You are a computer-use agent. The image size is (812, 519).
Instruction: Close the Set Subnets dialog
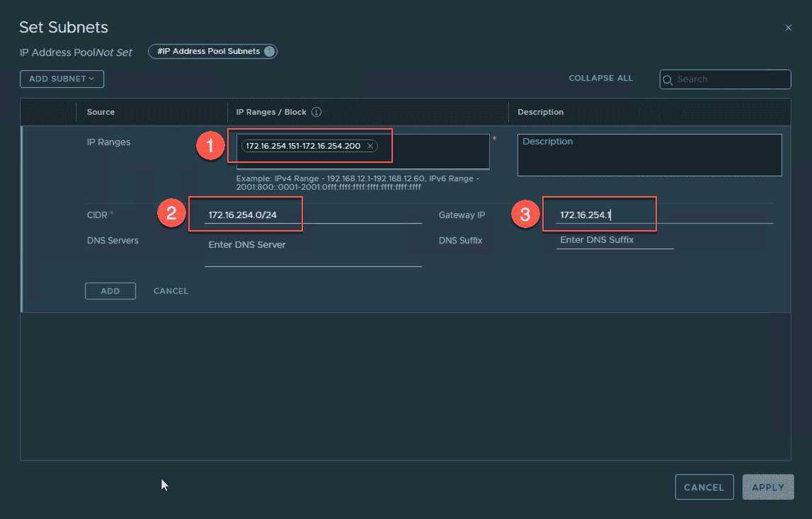[x=789, y=28]
